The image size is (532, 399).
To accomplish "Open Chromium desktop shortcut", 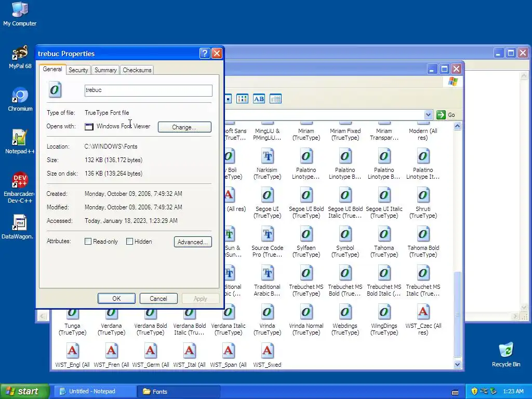I will 20,99.
